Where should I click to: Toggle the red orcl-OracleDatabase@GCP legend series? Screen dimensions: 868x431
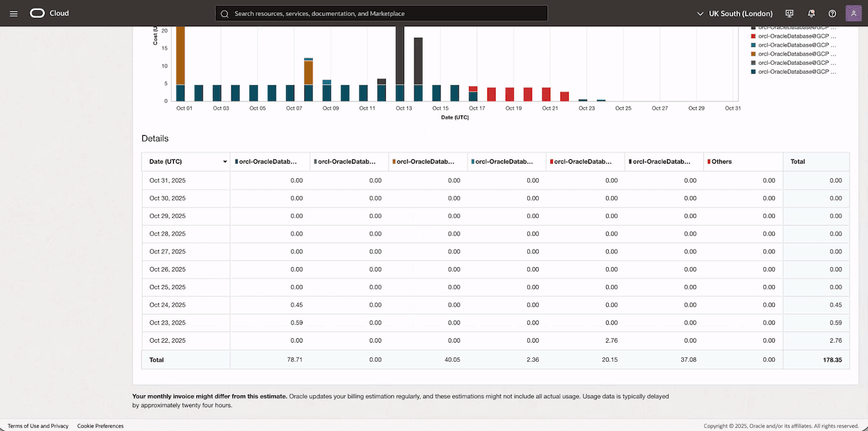(794, 36)
